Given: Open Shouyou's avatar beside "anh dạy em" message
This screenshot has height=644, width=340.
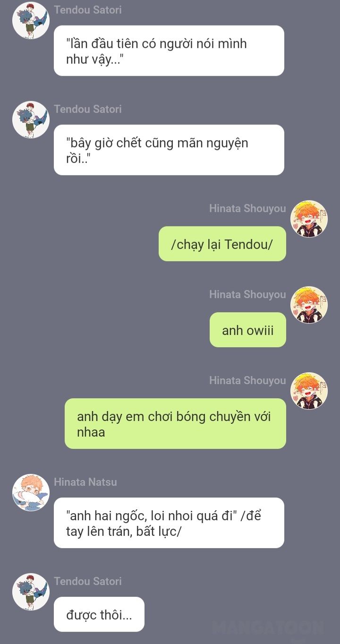Looking at the screenshot, I should (309, 391).
